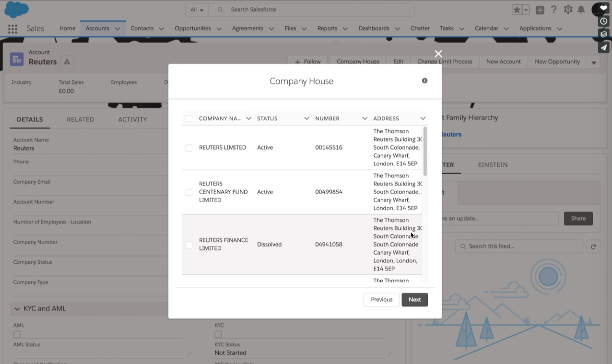
Task: Click the info icon in Company House dialog
Action: coord(424,81)
